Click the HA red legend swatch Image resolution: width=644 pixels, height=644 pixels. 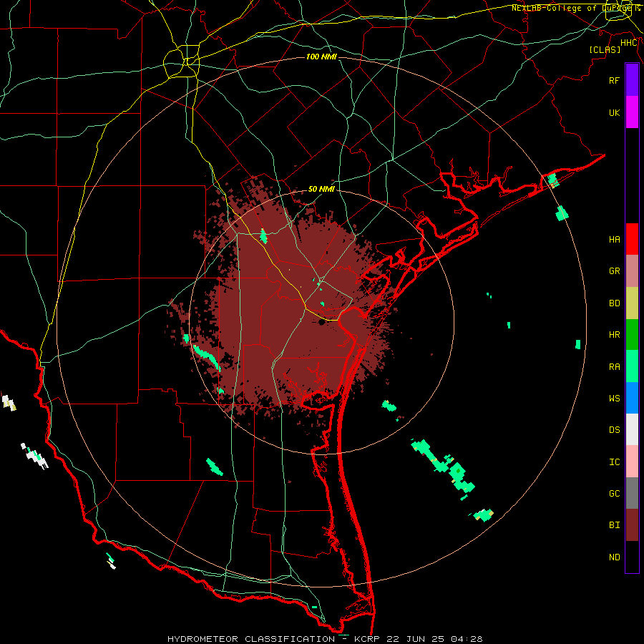[632, 239]
